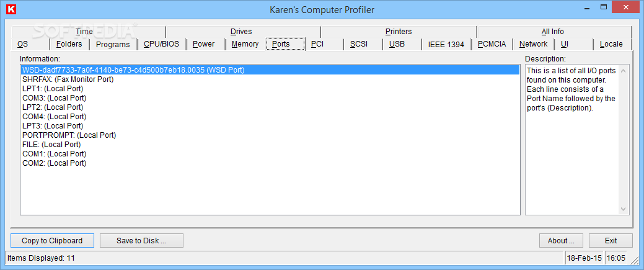Select the Ports tab
Screen dimensions: 644x270
[286, 44]
